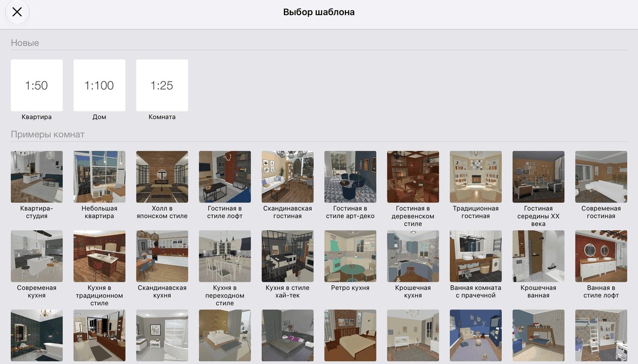Select Гостиная в деревенском стиле thumbnail
Screen dimensions: 638x364
coord(413,177)
